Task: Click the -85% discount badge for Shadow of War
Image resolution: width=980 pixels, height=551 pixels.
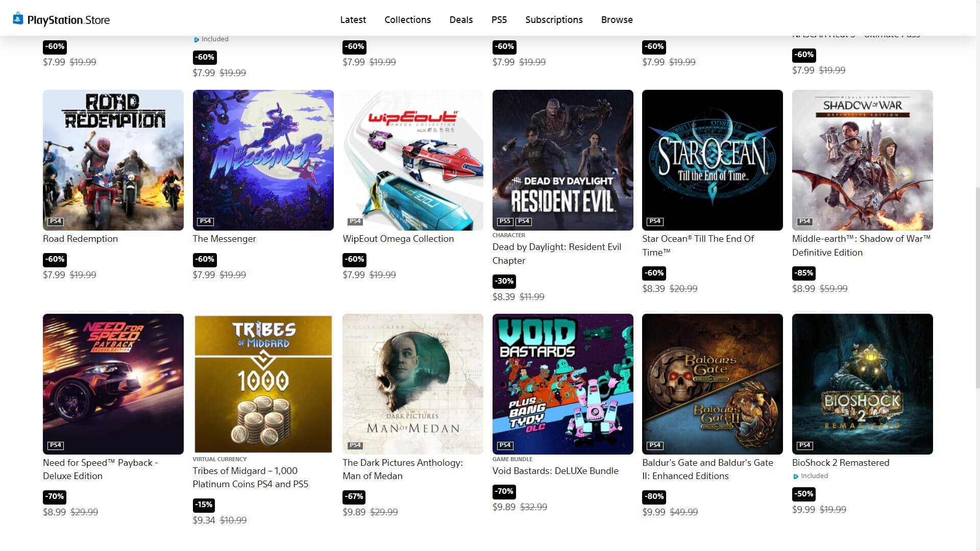Action: pyautogui.click(x=803, y=273)
